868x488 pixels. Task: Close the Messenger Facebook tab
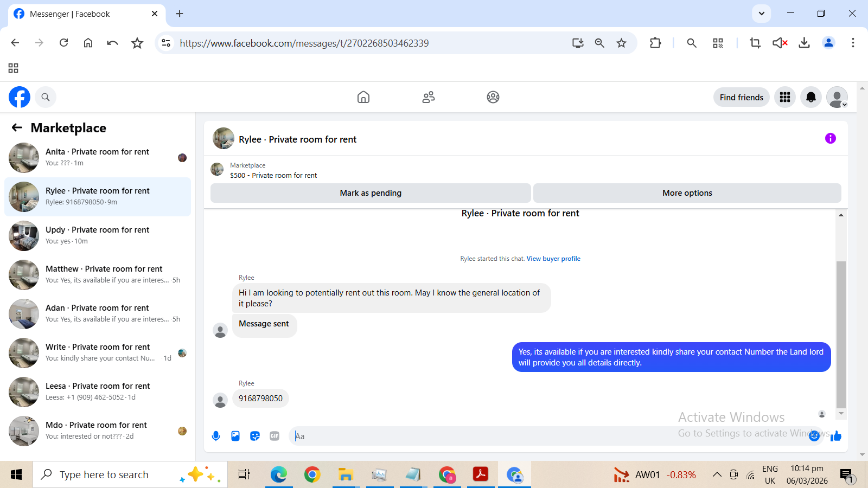point(155,14)
